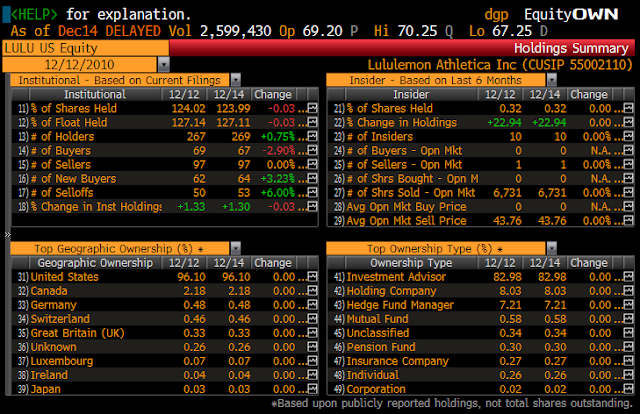This screenshot has height=414, width=640.
Task: Open chart icon for # of Insiders row
Action: [x=629, y=136]
